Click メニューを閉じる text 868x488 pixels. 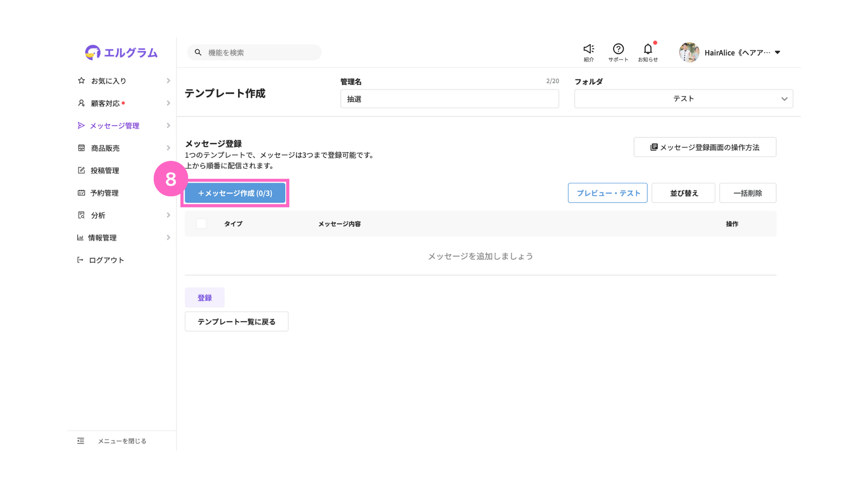[122, 441]
